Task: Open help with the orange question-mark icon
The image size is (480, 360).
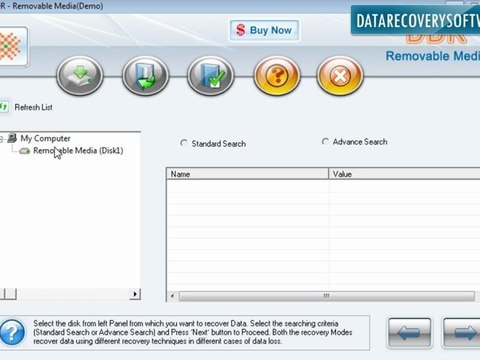Action: pyautogui.click(x=277, y=76)
